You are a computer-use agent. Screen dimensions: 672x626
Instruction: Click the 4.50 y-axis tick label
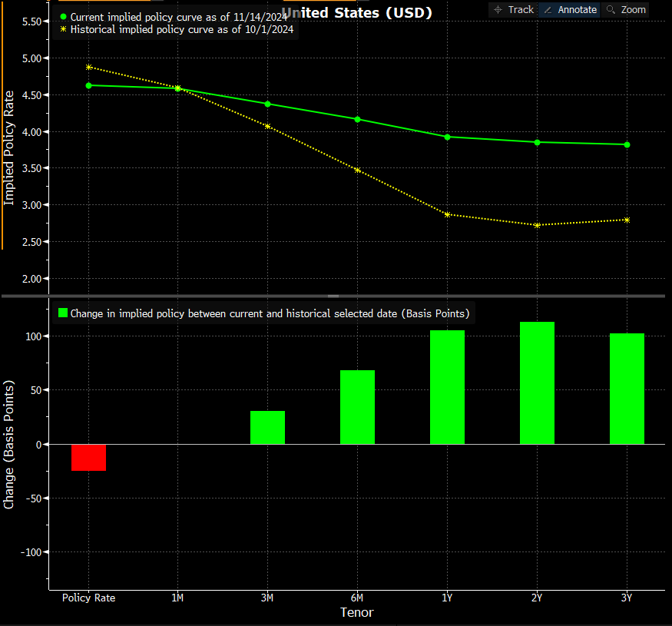point(31,95)
